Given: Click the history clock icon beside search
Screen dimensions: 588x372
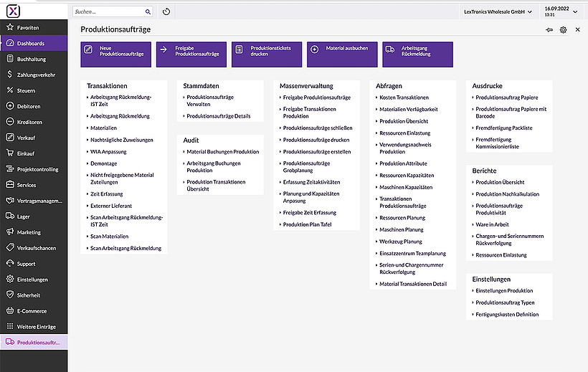Looking at the screenshot, I should pyautogui.click(x=166, y=11).
